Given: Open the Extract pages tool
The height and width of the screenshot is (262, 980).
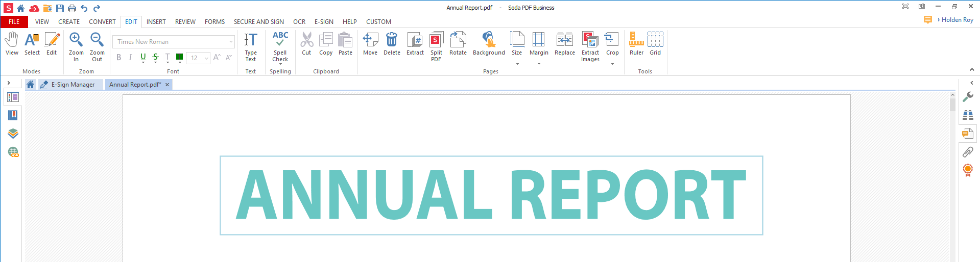Looking at the screenshot, I should pyautogui.click(x=415, y=44).
